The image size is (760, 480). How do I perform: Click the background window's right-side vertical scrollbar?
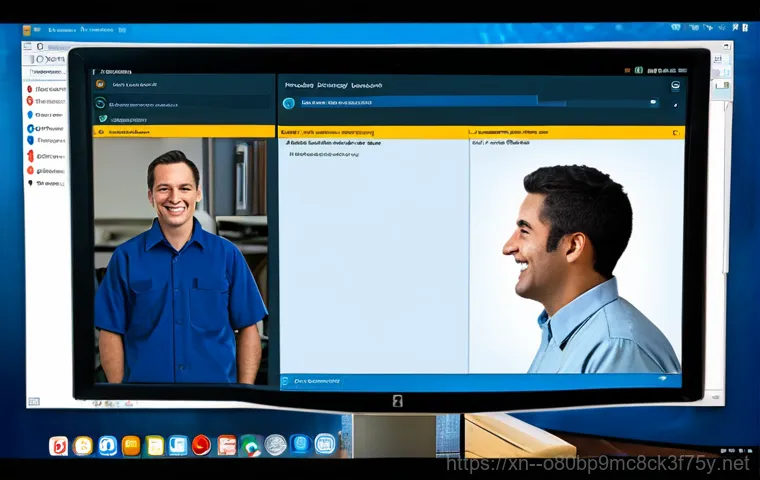pos(726,188)
